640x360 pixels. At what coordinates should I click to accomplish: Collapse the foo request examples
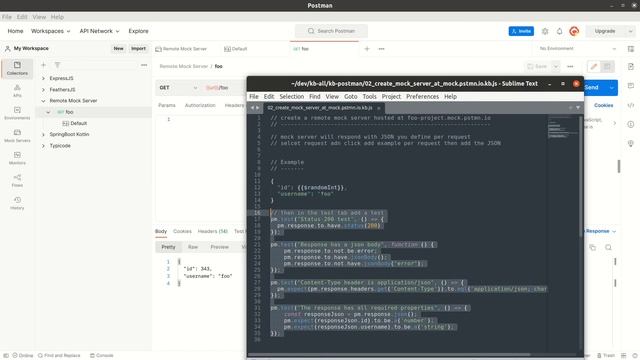[x=48, y=112]
